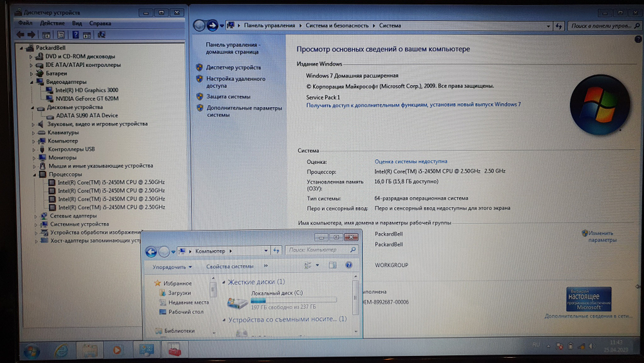Open Настройка удаленного доступа link
Screen dimensions: 644x363
[x=236, y=83]
